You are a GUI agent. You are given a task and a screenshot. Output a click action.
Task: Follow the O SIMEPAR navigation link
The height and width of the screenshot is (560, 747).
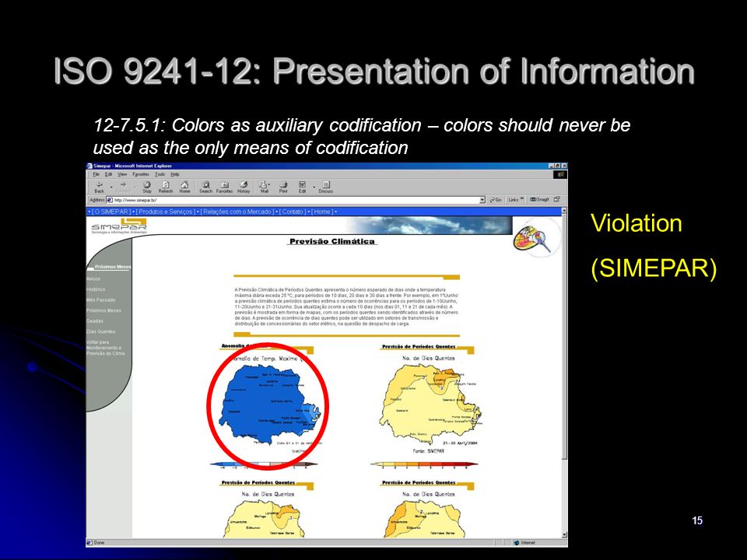point(112,212)
